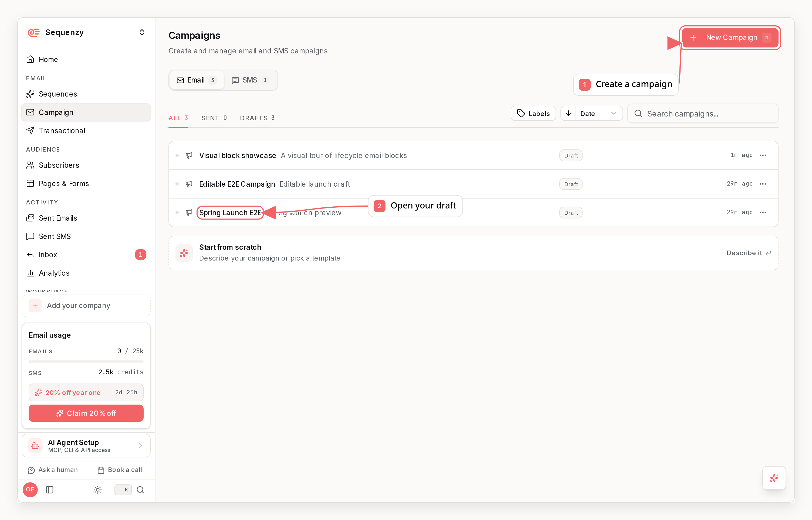
Task: Expand the Sequenzy workspace switcher
Action: 142,32
